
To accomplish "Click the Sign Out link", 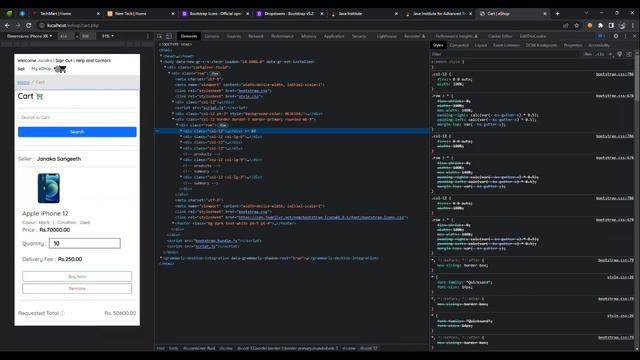I will (x=64, y=60).
